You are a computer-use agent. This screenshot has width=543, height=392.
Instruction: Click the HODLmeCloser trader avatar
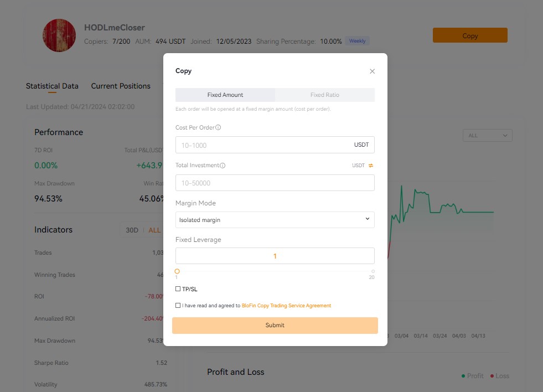(x=59, y=35)
